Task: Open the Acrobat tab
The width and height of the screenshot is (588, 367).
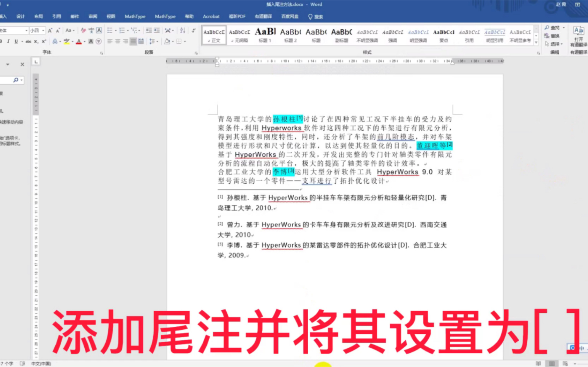Action: pyautogui.click(x=211, y=17)
